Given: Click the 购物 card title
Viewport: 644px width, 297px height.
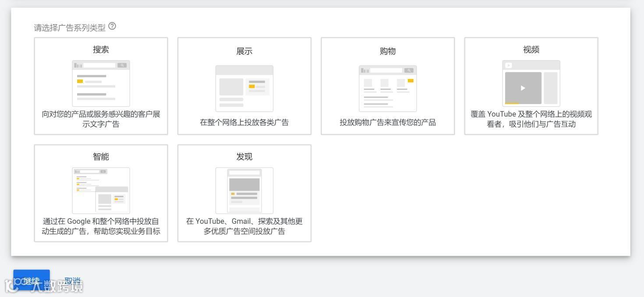Looking at the screenshot, I should (x=388, y=51).
